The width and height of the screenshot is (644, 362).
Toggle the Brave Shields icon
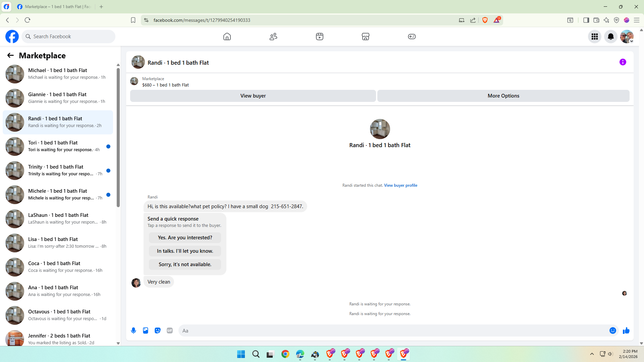click(x=485, y=20)
